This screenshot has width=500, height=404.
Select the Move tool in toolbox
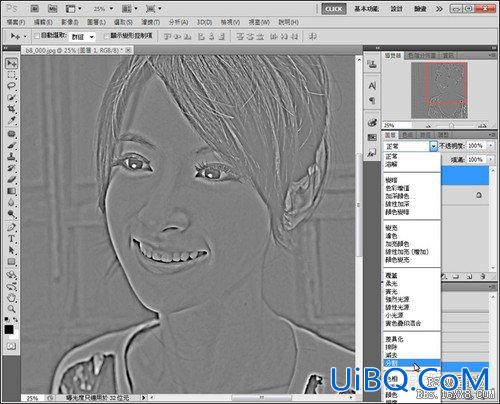click(x=12, y=63)
